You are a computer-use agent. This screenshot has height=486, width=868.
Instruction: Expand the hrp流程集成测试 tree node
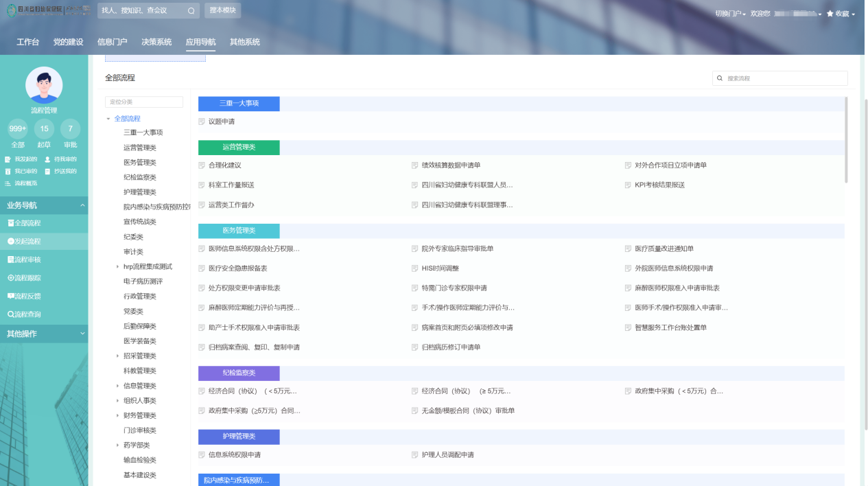click(117, 266)
